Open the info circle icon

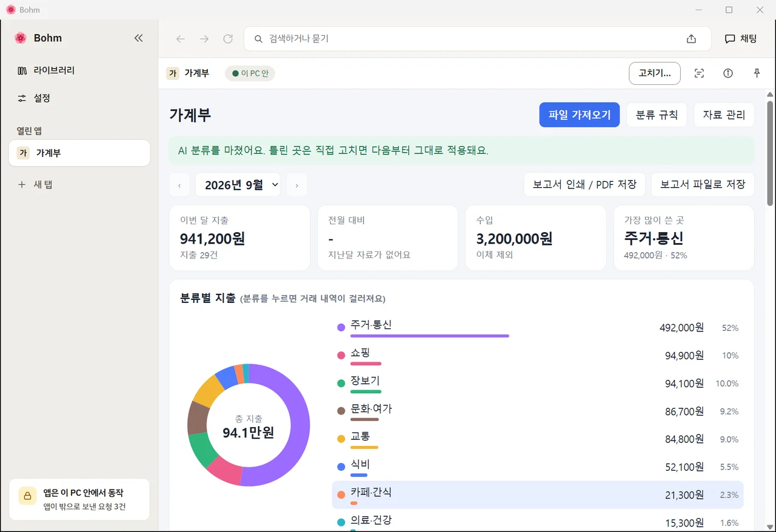pos(728,73)
